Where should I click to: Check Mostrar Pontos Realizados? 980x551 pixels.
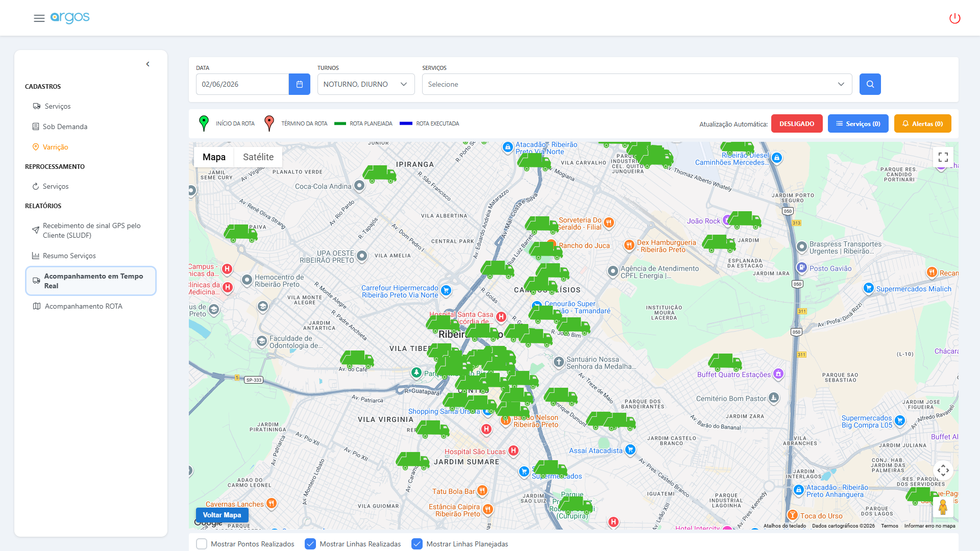tap(202, 544)
